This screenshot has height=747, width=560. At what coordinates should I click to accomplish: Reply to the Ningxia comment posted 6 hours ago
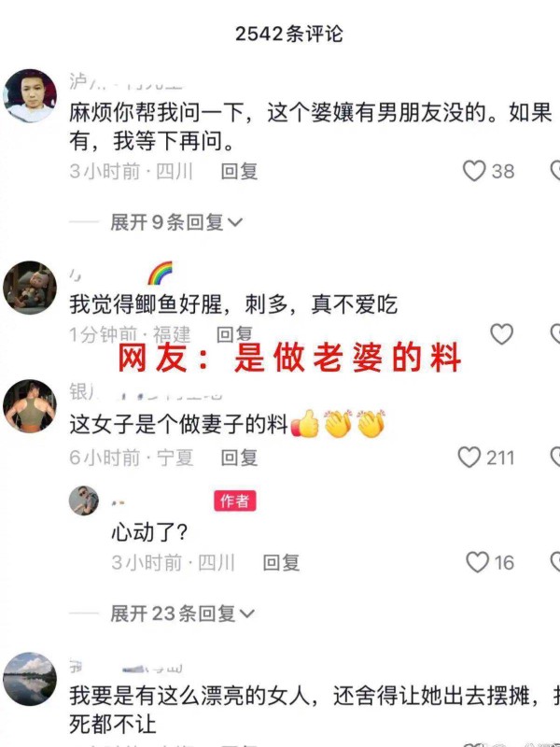[x=240, y=458]
